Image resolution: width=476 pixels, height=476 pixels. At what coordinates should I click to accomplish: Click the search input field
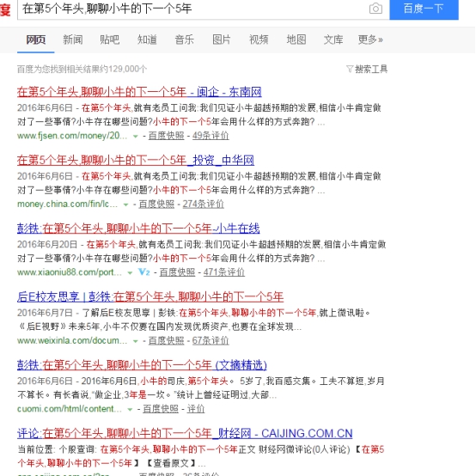coord(194,9)
